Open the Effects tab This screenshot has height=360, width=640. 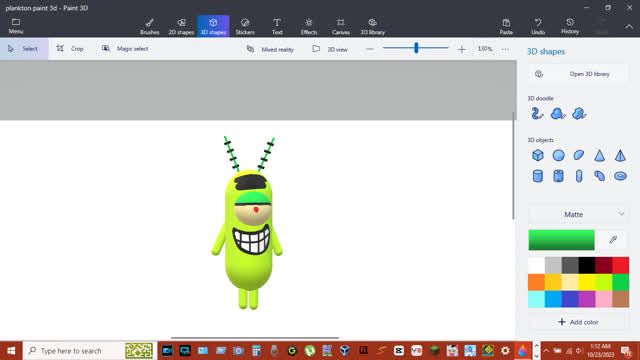coord(309,26)
